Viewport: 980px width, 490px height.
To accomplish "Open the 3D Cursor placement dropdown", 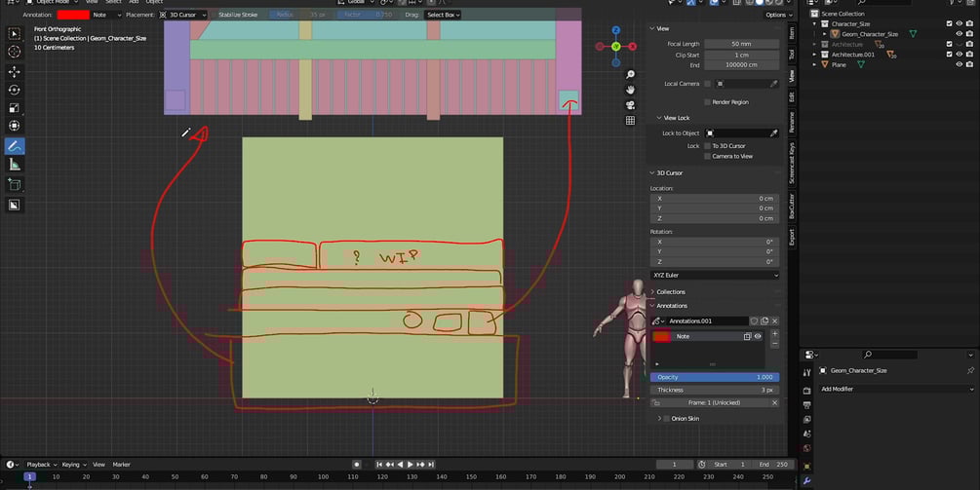I will (x=182, y=15).
